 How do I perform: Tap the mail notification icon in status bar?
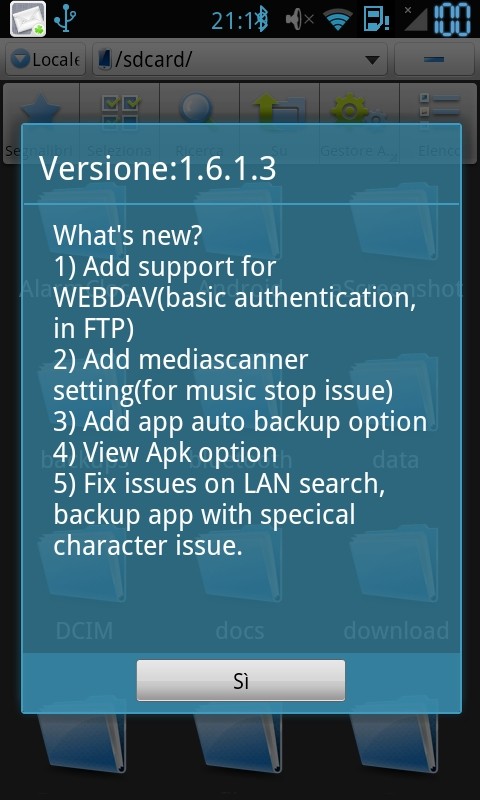(28, 19)
